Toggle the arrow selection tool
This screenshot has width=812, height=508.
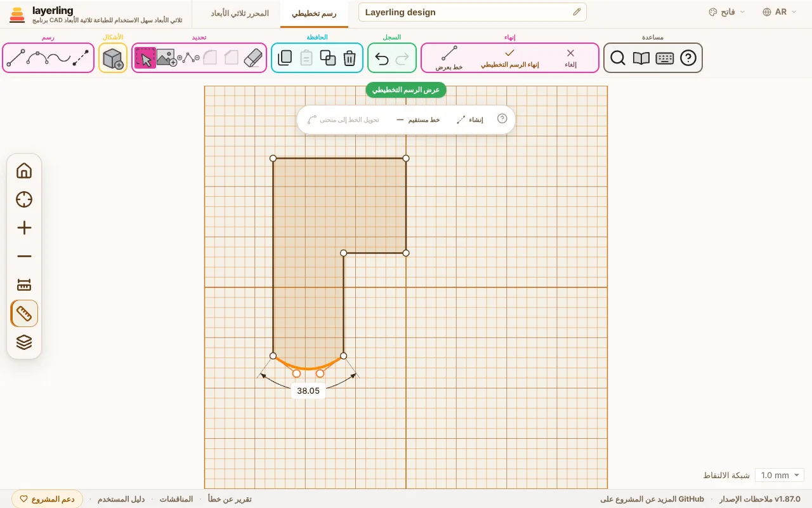[146, 58]
